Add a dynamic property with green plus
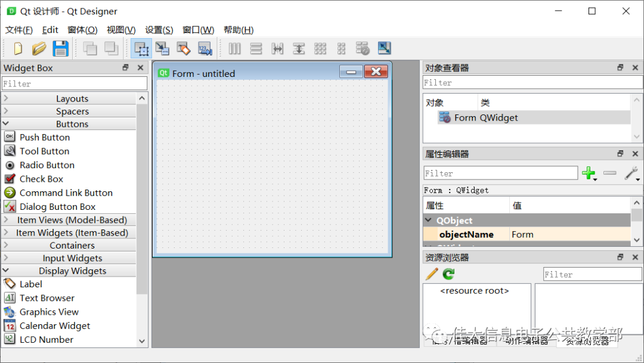The image size is (644, 363). coord(589,173)
